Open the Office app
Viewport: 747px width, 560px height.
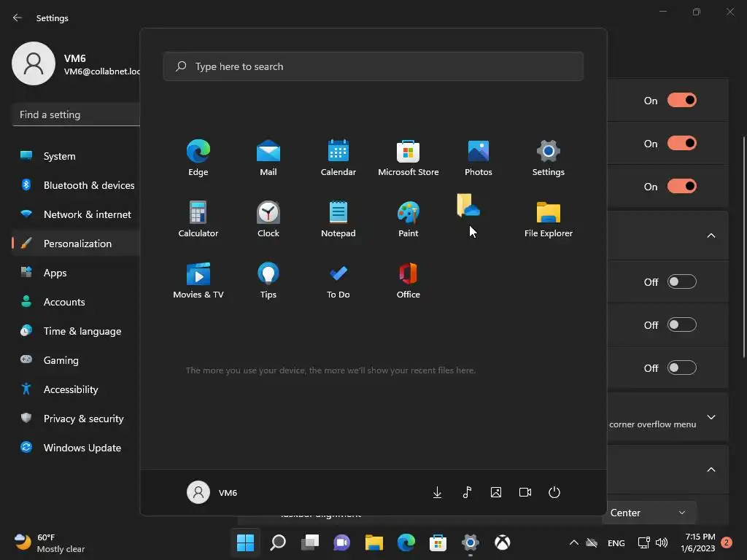point(409,281)
